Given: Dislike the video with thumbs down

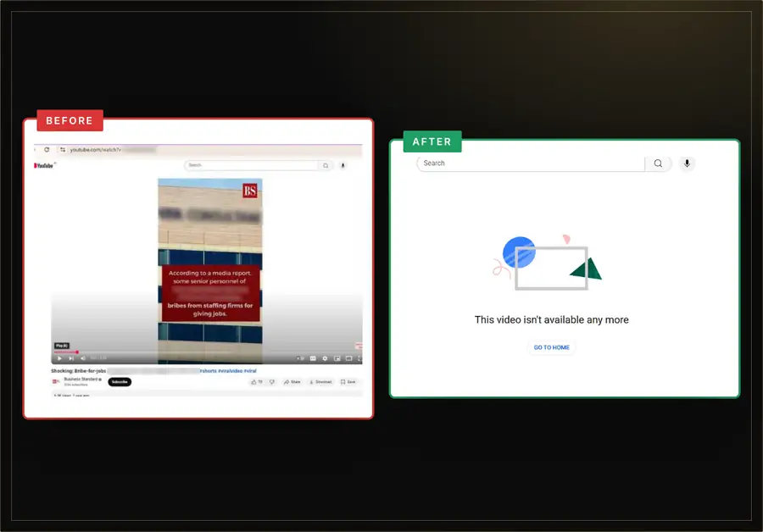Looking at the screenshot, I should pos(272,382).
